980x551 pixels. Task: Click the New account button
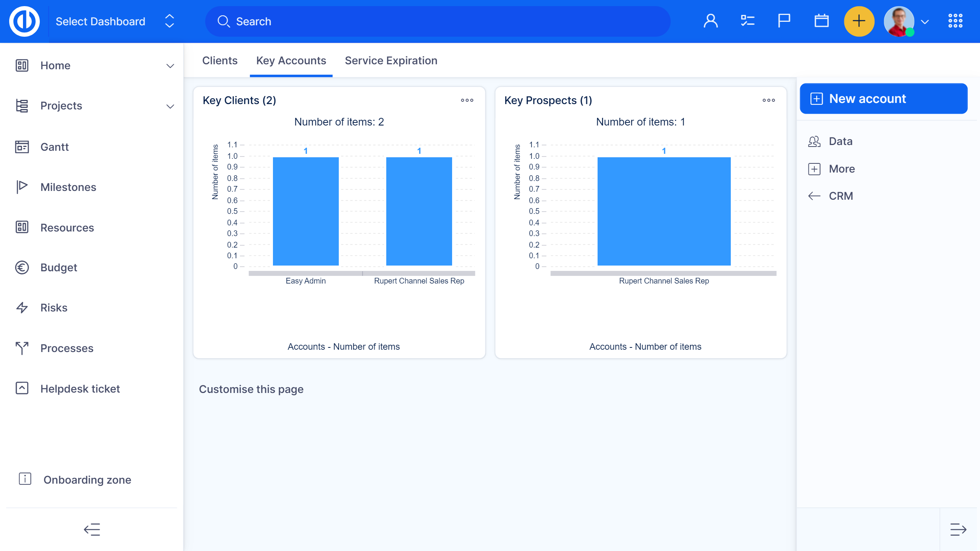pyautogui.click(x=884, y=99)
